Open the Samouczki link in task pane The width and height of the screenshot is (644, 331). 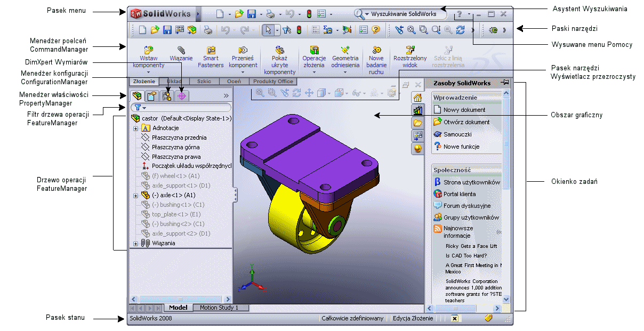pyautogui.click(x=457, y=134)
